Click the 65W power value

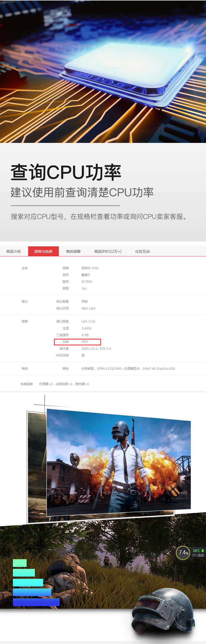point(85,342)
